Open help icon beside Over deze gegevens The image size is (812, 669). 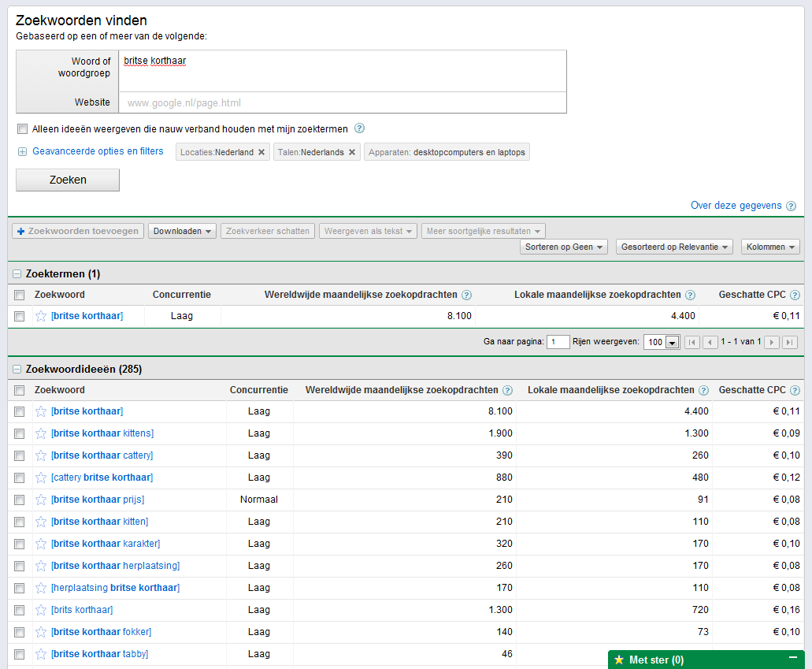tap(791, 206)
